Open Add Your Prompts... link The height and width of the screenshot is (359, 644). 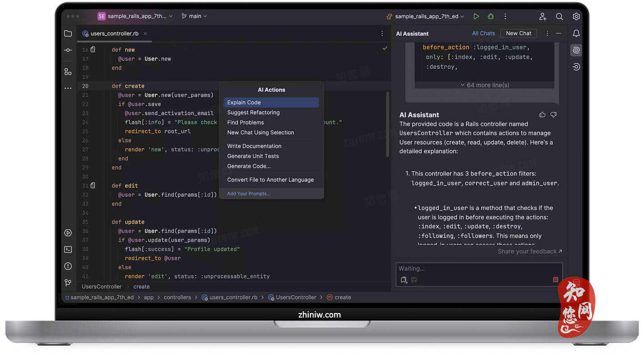click(x=249, y=194)
